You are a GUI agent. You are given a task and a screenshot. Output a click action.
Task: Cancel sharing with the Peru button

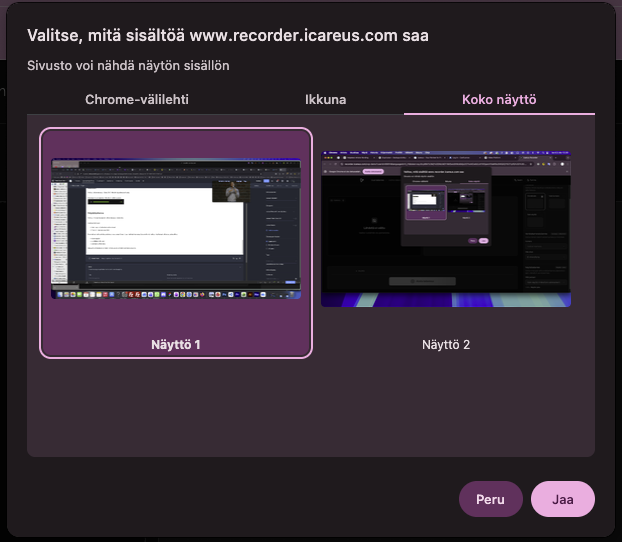coord(490,499)
